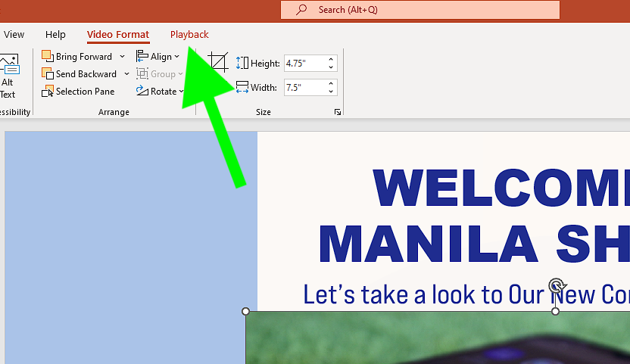This screenshot has height=364, width=630.
Task: Decrease Width with down arrow
Action: 331,92
